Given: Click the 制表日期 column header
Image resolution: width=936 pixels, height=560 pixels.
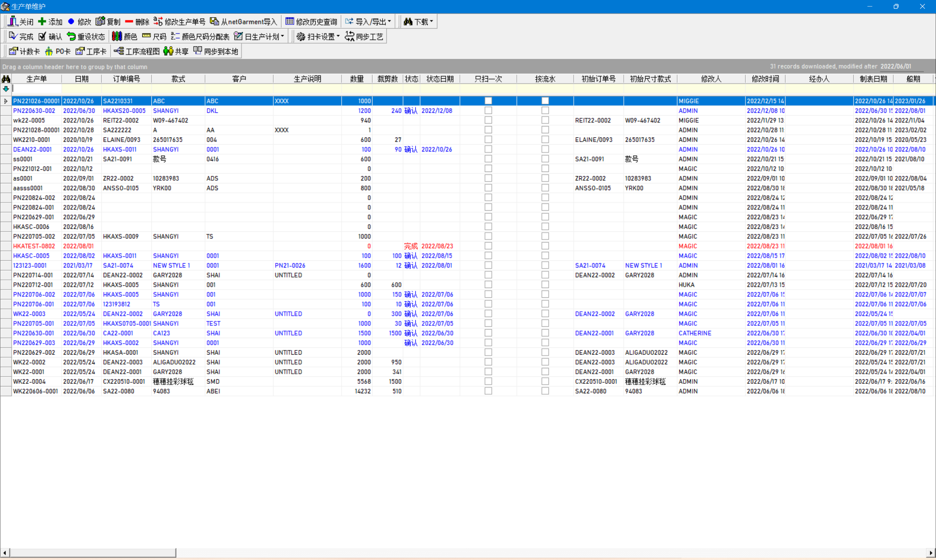Looking at the screenshot, I should pos(873,79).
